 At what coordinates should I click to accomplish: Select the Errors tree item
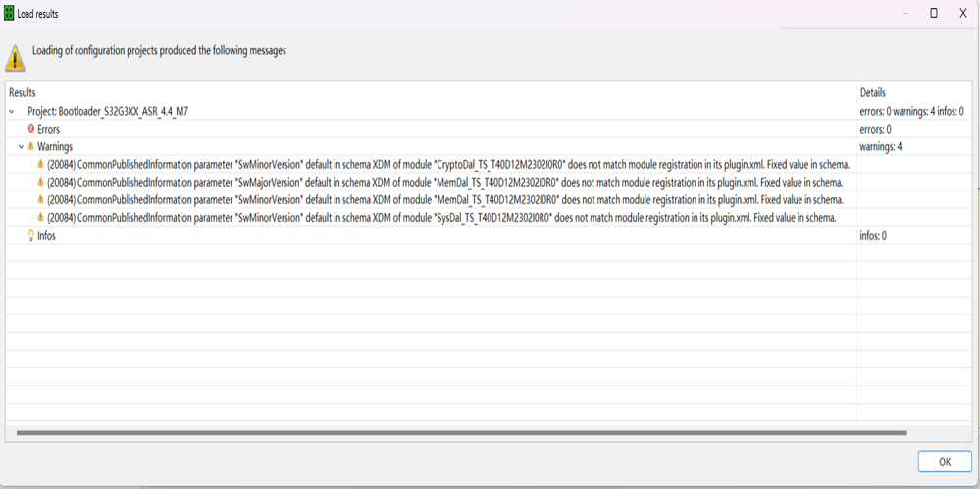click(x=49, y=129)
